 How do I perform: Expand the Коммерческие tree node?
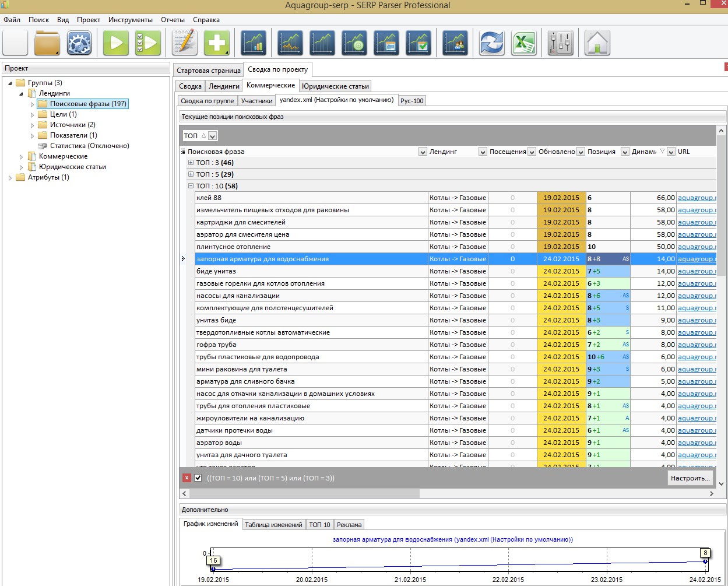[x=22, y=157]
